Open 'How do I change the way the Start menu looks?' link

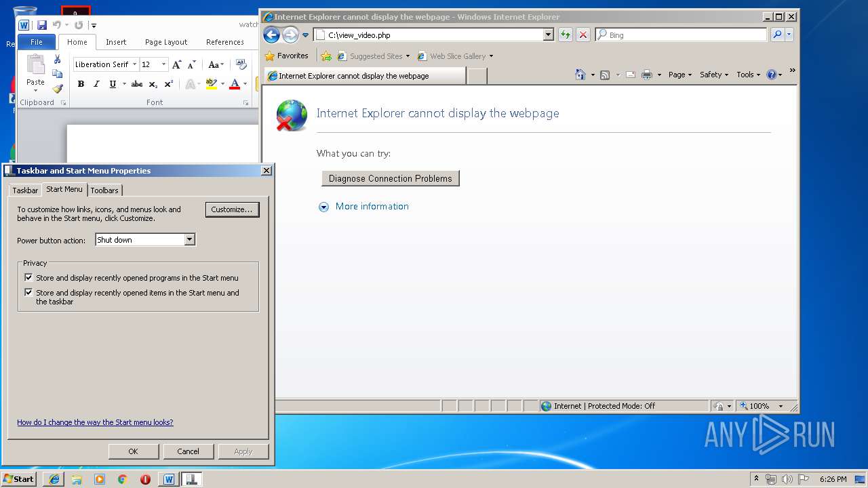95,422
